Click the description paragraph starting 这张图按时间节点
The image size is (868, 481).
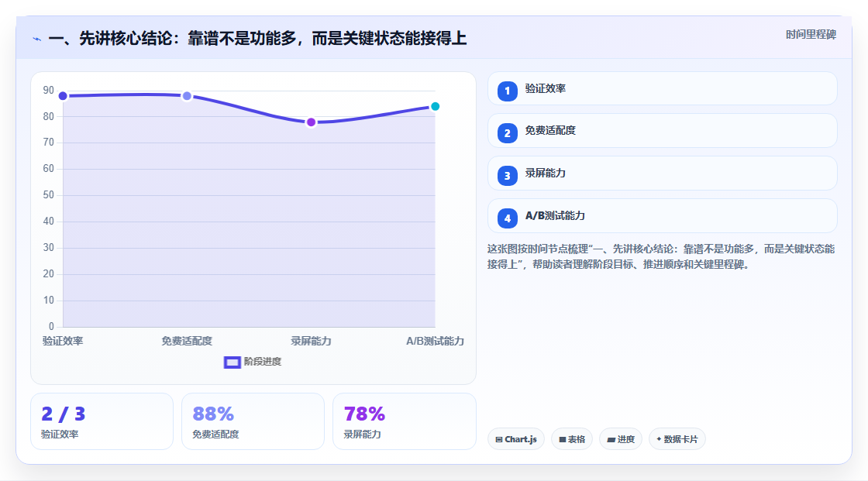click(661, 256)
